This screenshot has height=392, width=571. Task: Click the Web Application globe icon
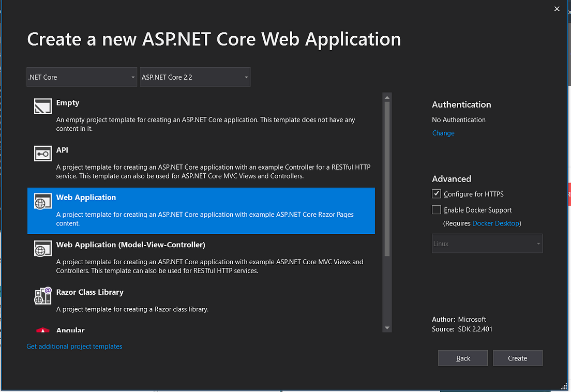[x=42, y=201]
